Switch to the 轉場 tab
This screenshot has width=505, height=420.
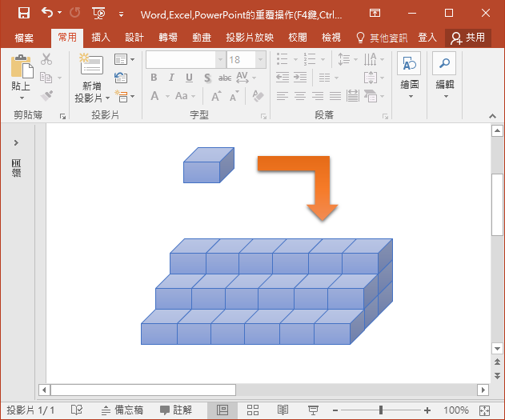(168, 38)
